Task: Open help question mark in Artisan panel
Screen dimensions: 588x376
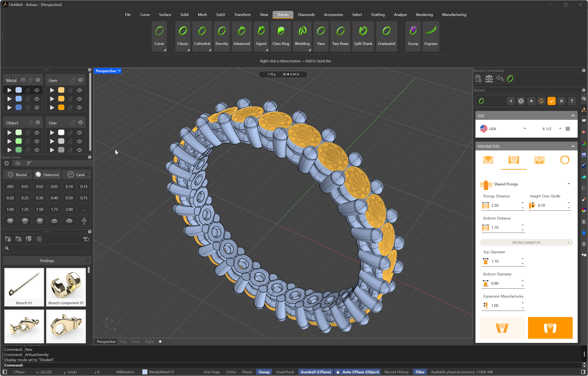Action: [x=572, y=101]
